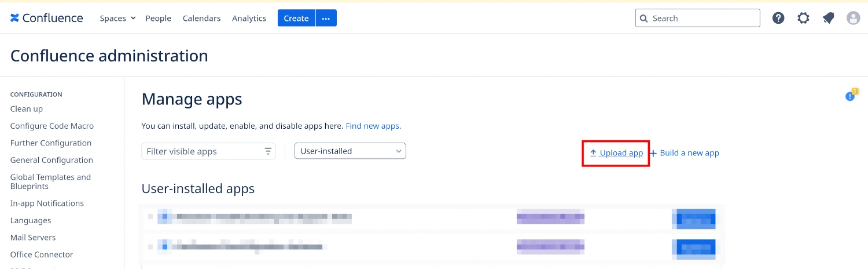This screenshot has height=269, width=868.
Task: Open Global Templates and Blueprints
Action: 50,181
